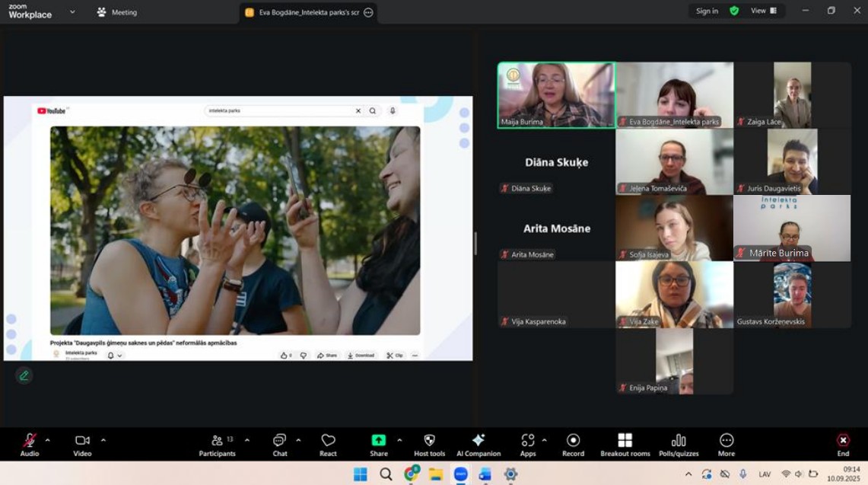This screenshot has height=485, width=868.
Task: Open the React emoji panel
Action: (x=328, y=445)
